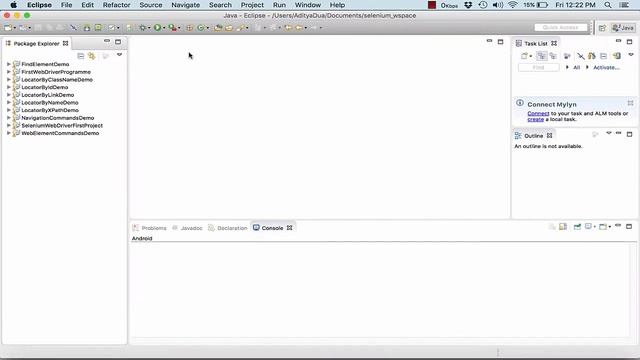Toggle Link with Editor in Package Explorer
The image size is (640, 360).
(x=91, y=56)
